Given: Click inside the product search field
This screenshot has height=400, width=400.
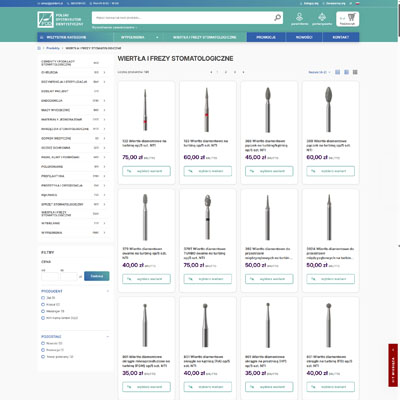Looking at the screenshot, I should 183,18.
